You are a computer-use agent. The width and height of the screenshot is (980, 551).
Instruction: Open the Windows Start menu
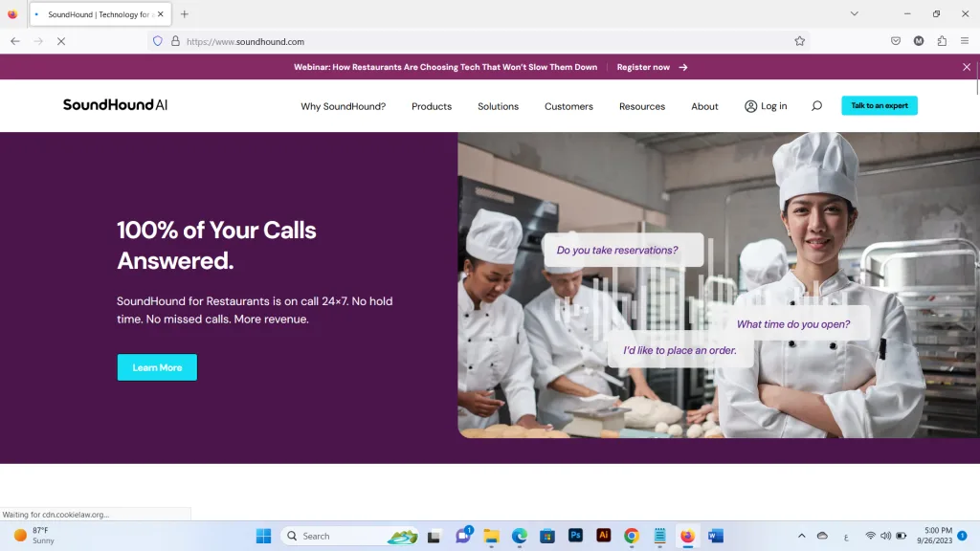[264, 536]
